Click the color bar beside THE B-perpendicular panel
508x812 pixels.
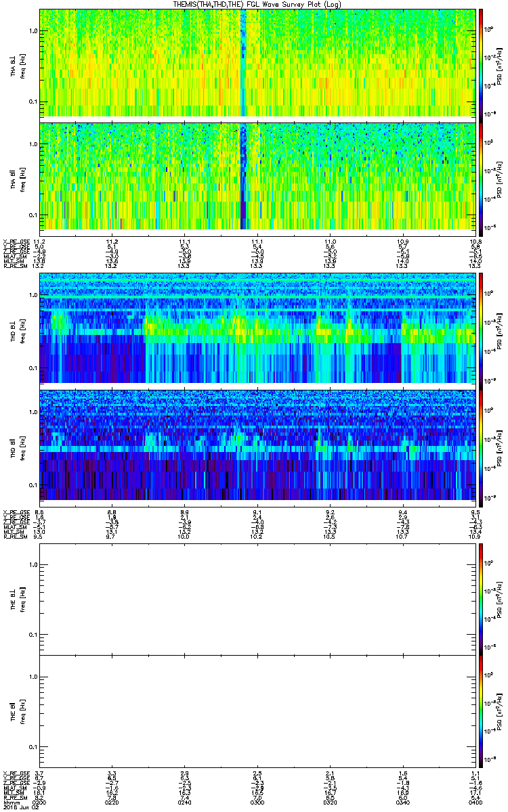(x=481, y=600)
